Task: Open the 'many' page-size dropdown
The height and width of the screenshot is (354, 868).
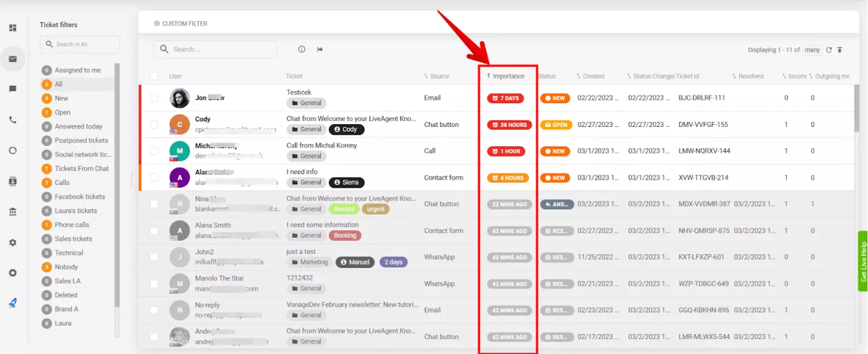Action: [812, 50]
